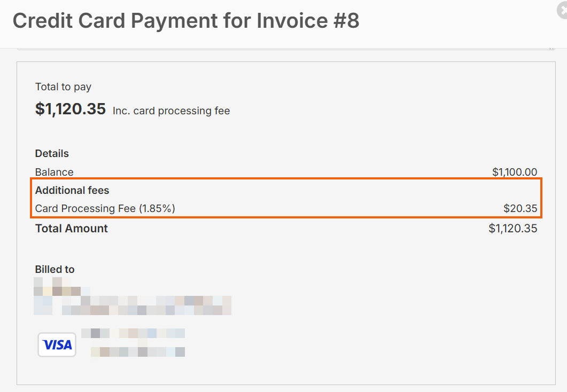567x392 pixels.
Task: Select the Total Amount label
Action: [72, 229]
